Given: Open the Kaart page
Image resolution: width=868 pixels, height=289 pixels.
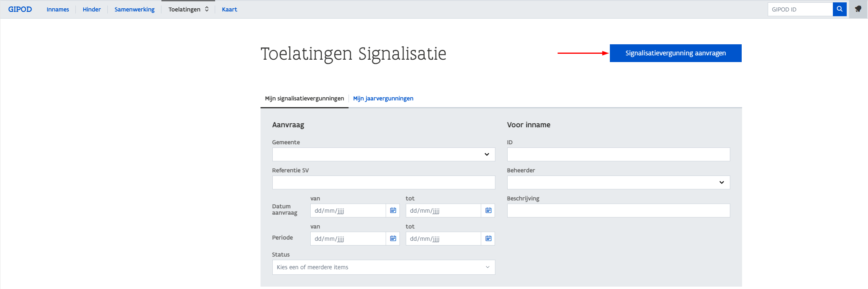Looking at the screenshot, I should click(x=229, y=9).
